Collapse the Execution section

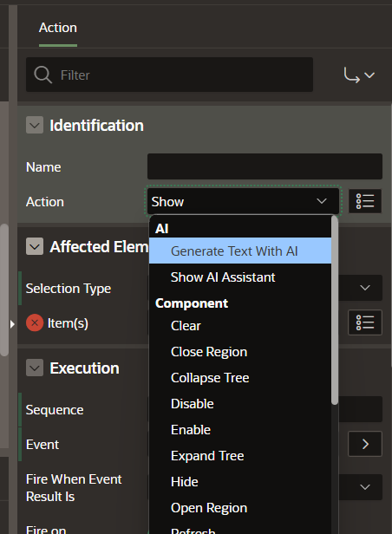tap(35, 368)
